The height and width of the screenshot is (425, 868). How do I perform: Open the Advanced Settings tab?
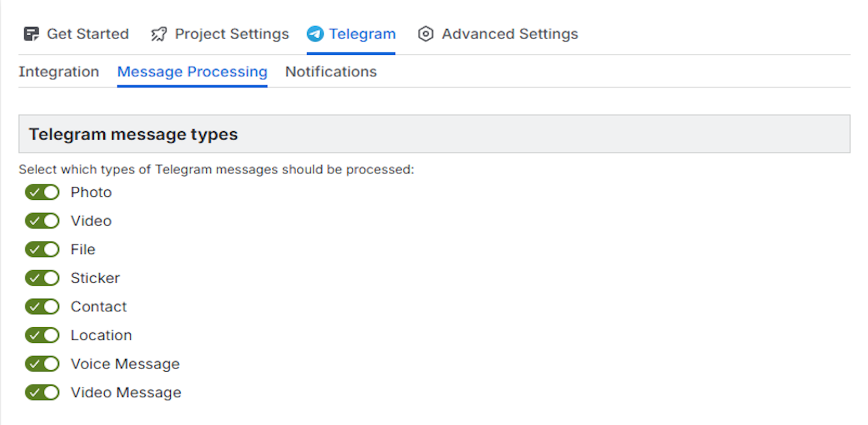point(509,34)
